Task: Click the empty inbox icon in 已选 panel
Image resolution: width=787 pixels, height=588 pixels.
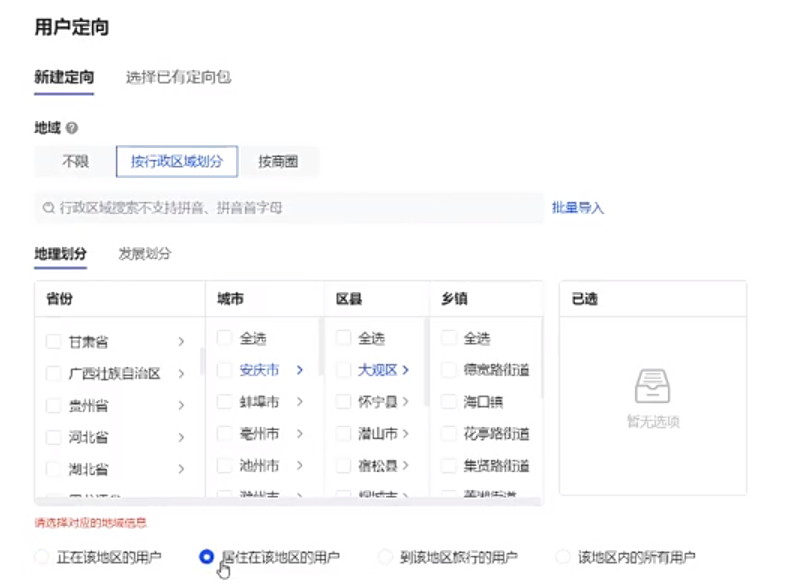Action: tap(652, 386)
